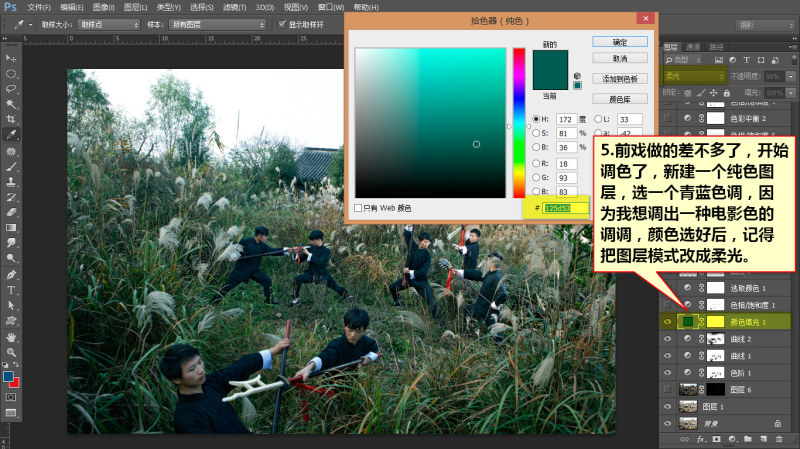The image size is (800, 449).
Task: Switch to the 路径 Paths tab
Action: pos(716,47)
